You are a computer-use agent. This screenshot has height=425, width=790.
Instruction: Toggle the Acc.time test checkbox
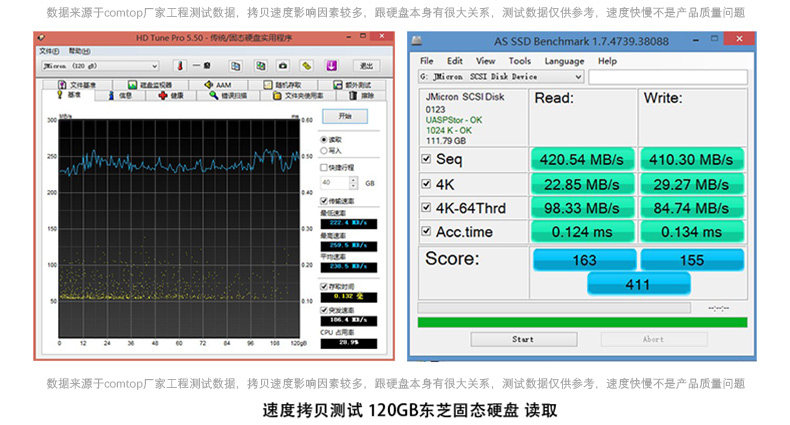pos(426,231)
